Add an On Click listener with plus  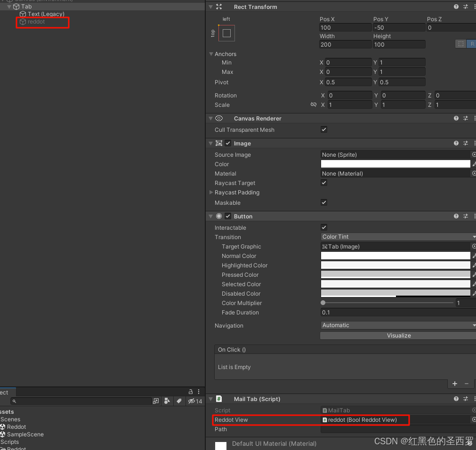(x=454, y=384)
